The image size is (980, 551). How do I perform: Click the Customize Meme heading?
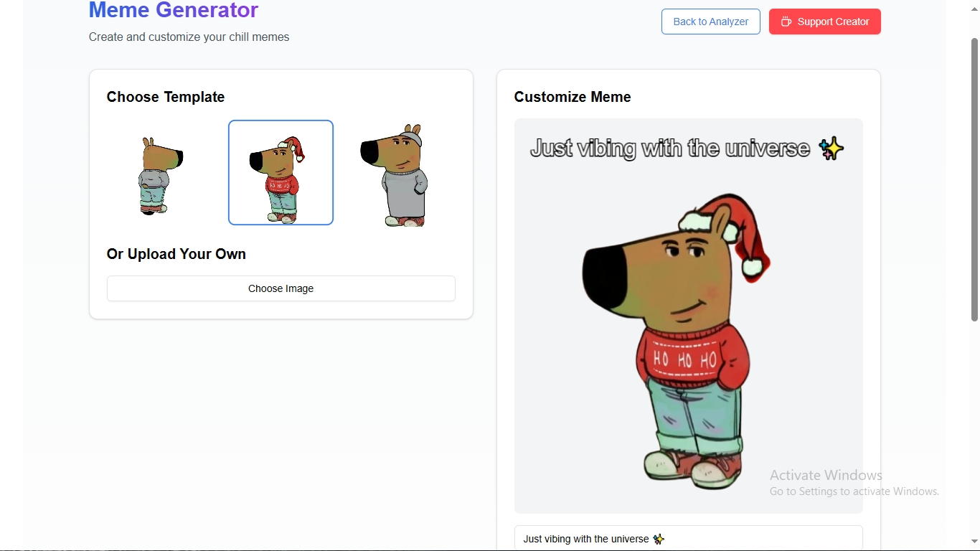click(573, 97)
